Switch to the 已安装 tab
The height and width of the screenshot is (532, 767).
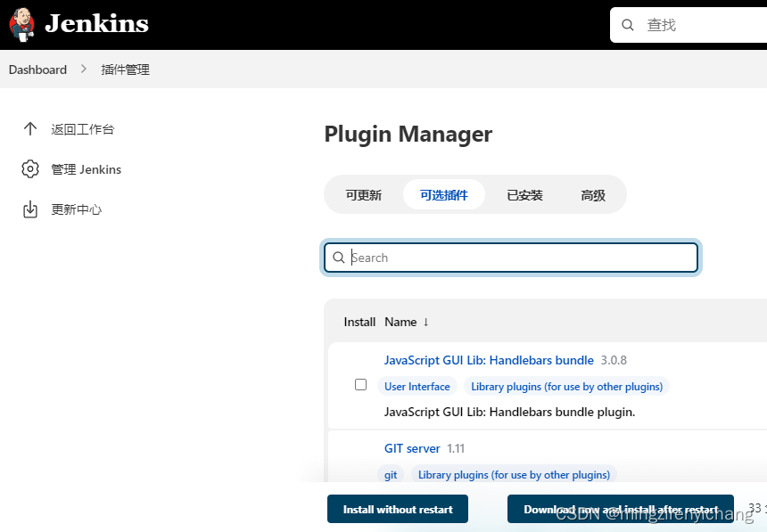point(525,195)
